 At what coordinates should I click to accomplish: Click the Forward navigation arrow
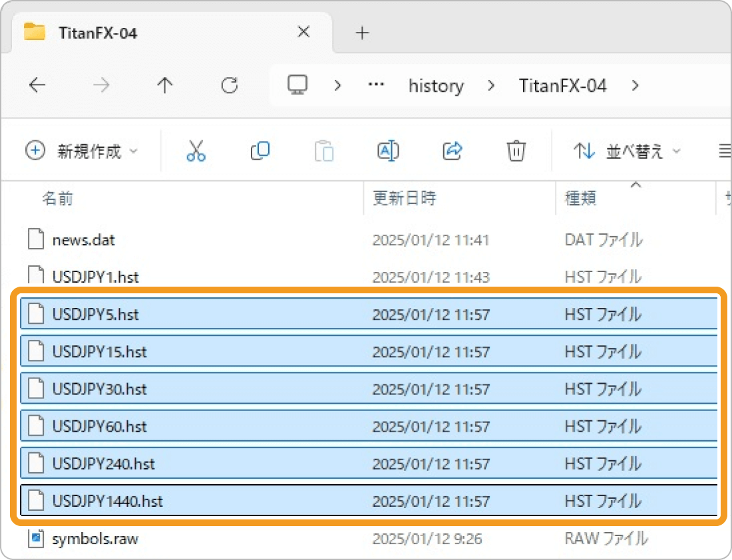click(x=101, y=85)
